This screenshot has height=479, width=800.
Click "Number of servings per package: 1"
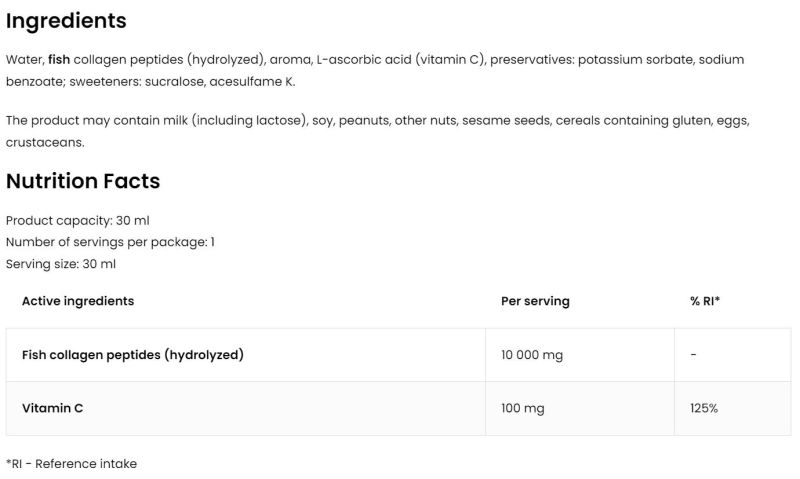110,242
